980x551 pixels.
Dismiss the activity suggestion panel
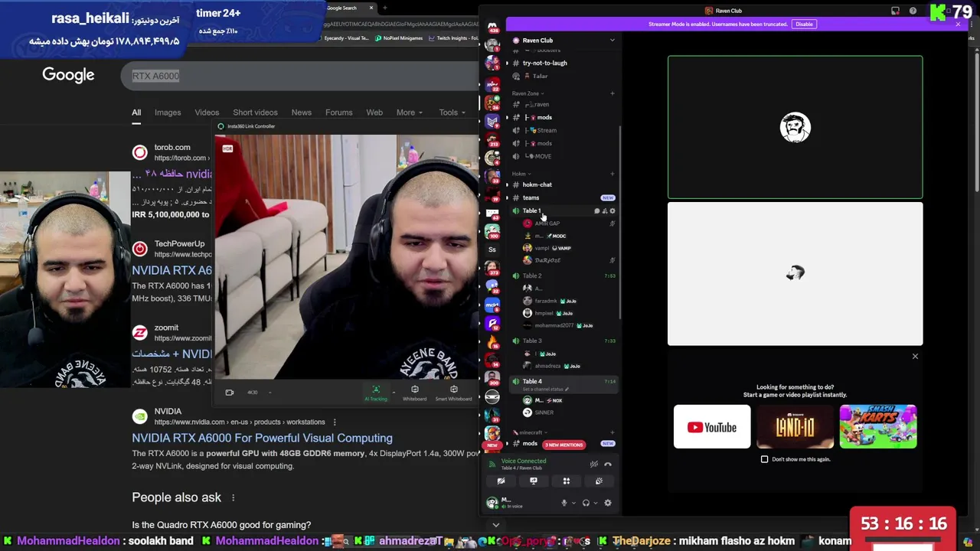click(915, 356)
